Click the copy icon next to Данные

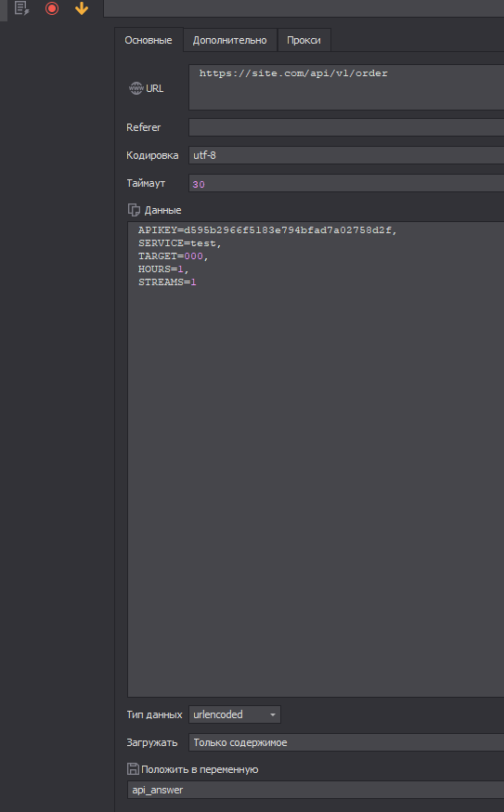coord(134,210)
